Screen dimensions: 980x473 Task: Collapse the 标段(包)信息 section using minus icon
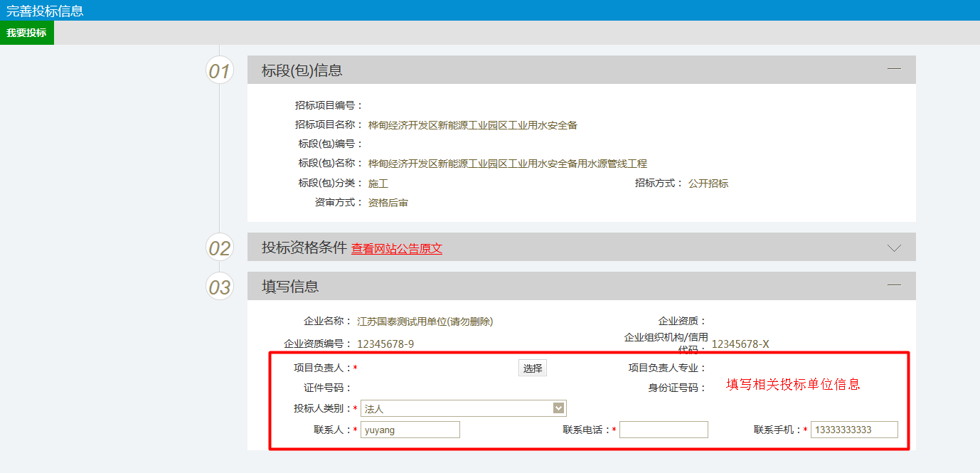(x=894, y=69)
